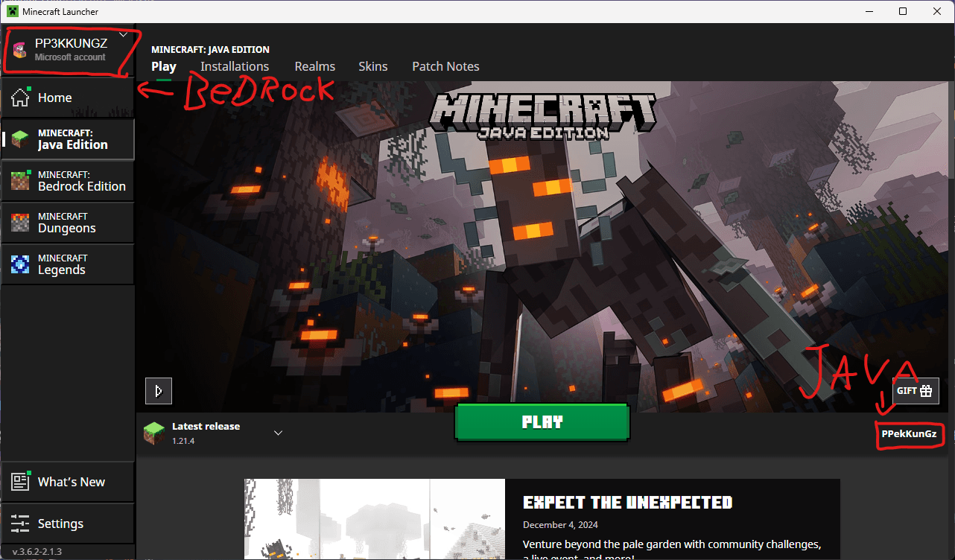The image size is (955, 560).
Task: Click the PP3KKUNGZ account name
Action: coord(72,44)
